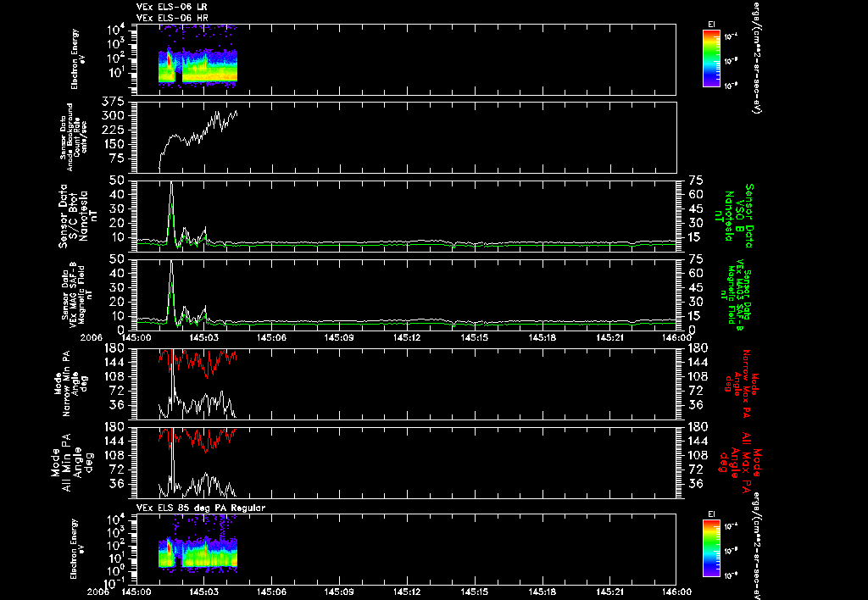Click the '150' tick on the Count Rate axis
The image size is (868, 600).
click(x=113, y=144)
